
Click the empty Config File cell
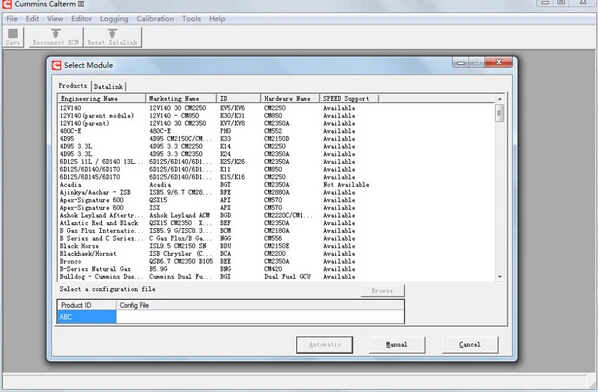click(x=260, y=317)
